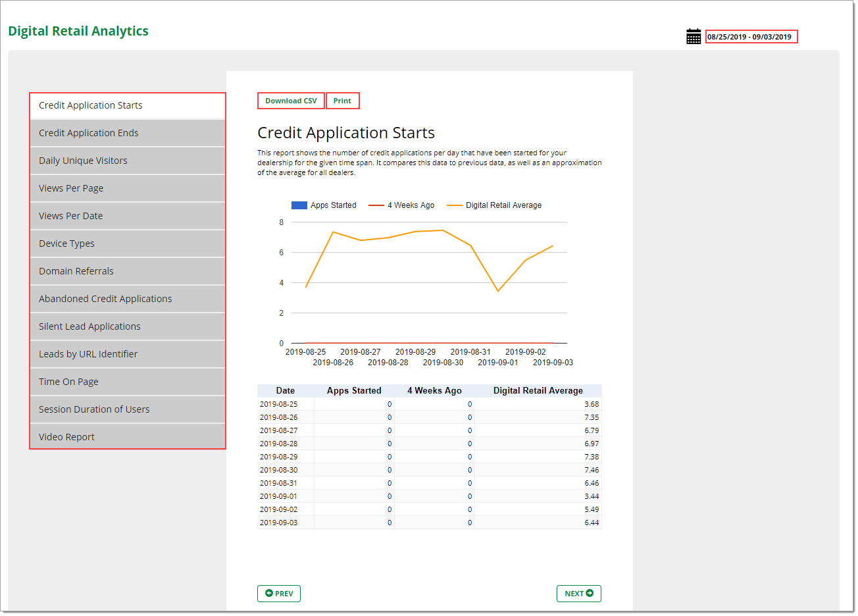
Task: Click the Print button
Action: pos(342,100)
